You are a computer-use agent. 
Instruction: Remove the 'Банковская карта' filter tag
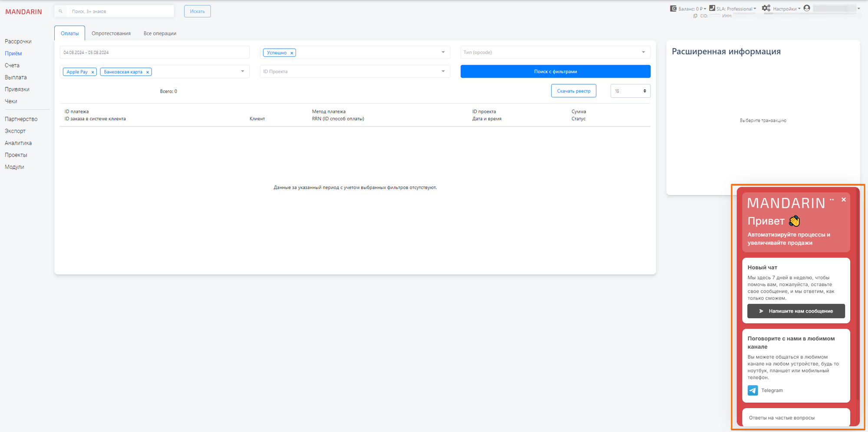click(148, 72)
